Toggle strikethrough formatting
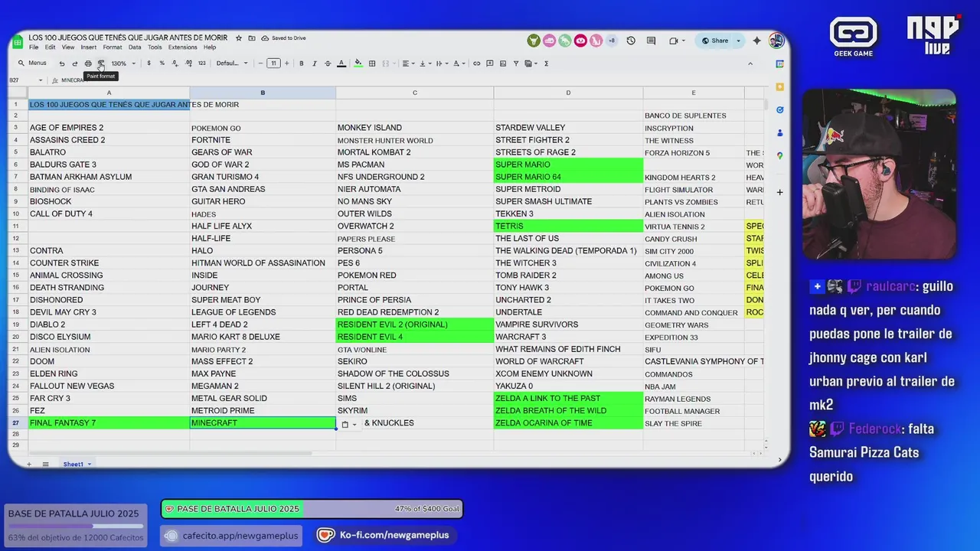Screen dimensions: 980x551 (328, 64)
